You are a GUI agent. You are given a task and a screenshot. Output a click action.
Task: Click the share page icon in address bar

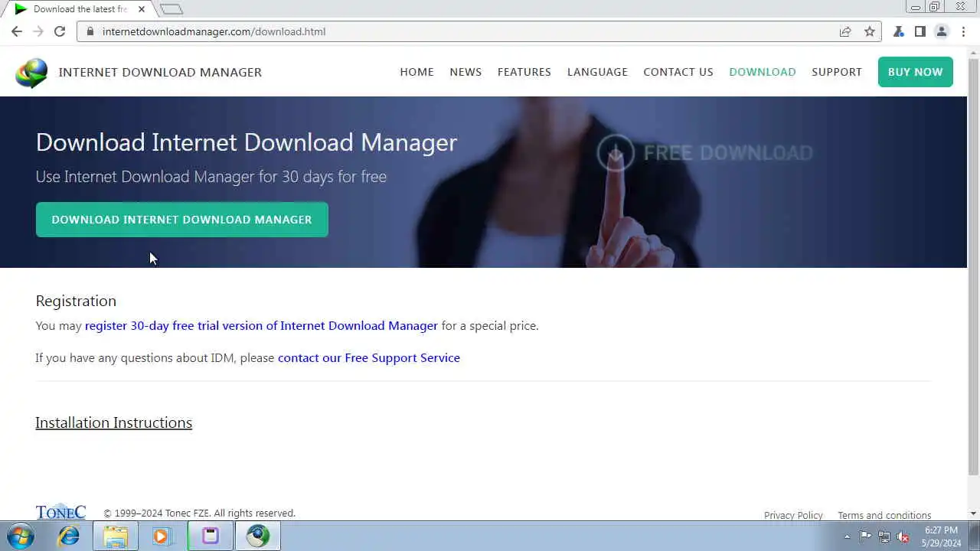pyautogui.click(x=845, y=31)
